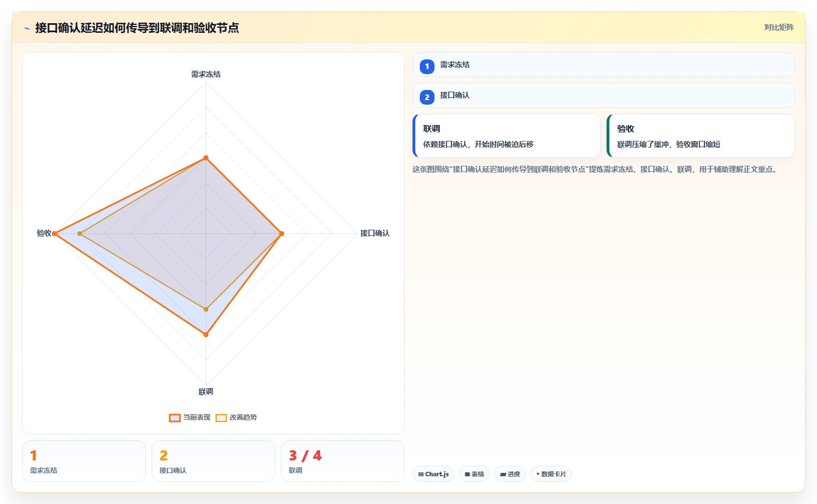Click the 进度 tag
Screen dimensions: 817x504
[510, 474]
